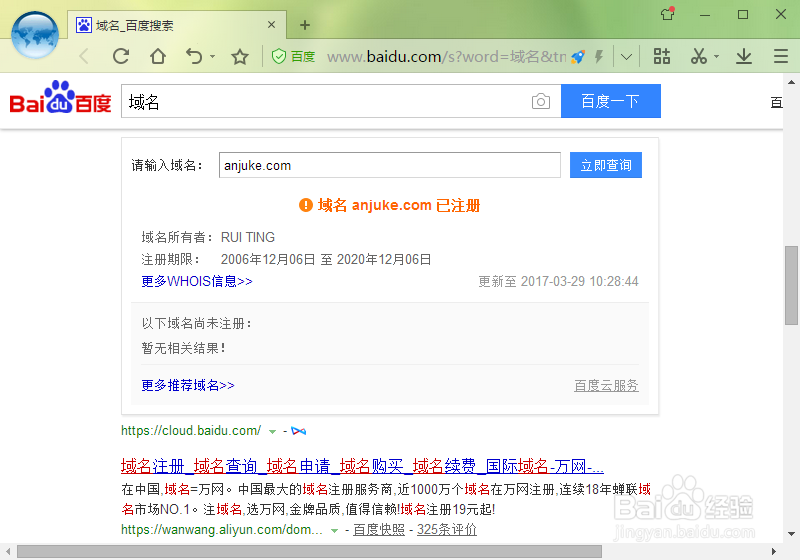The height and width of the screenshot is (560, 800).
Task: Click the undo restore-tab arrow icon
Action: click(x=194, y=56)
